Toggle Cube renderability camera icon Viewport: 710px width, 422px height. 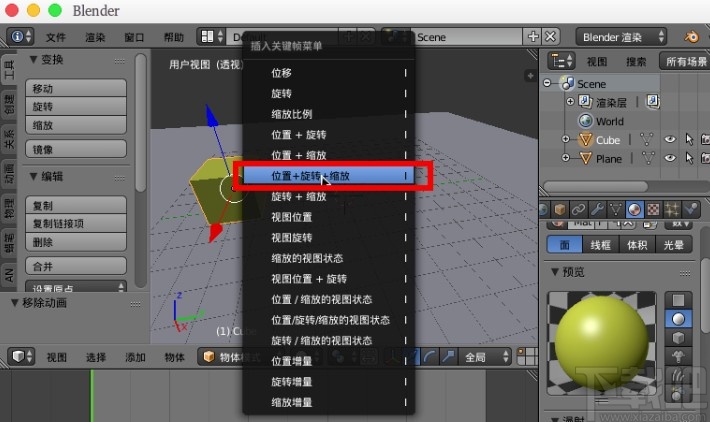point(705,140)
